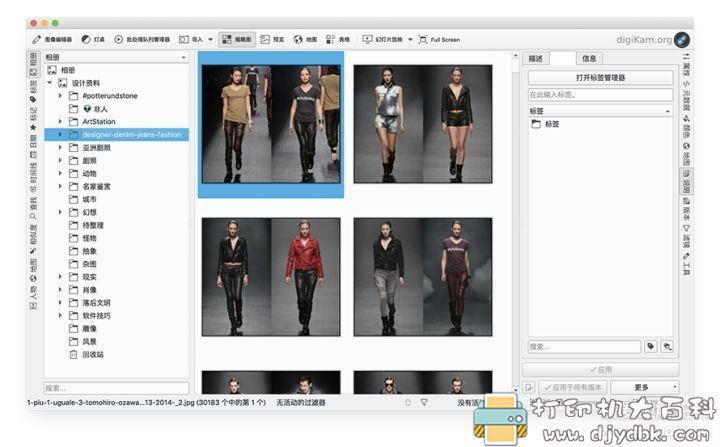
Task: Open the Versions (版本) right sidebar tab
Action: click(x=686, y=209)
